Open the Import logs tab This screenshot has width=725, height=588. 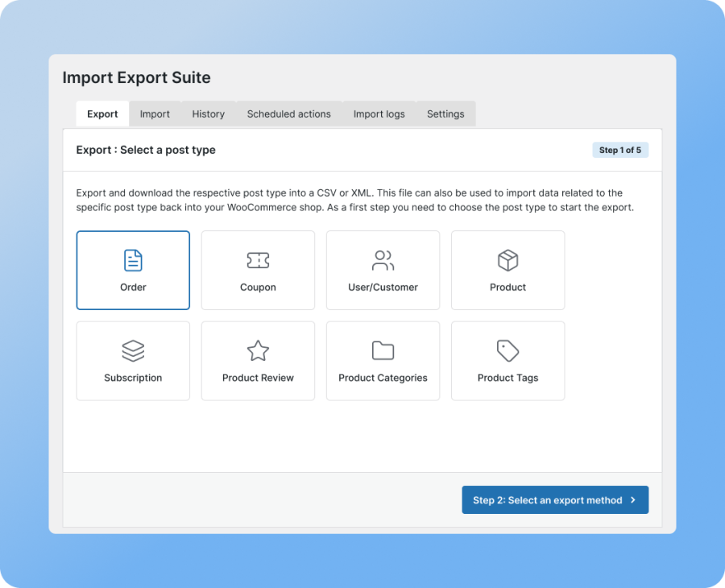tap(379, 114)
